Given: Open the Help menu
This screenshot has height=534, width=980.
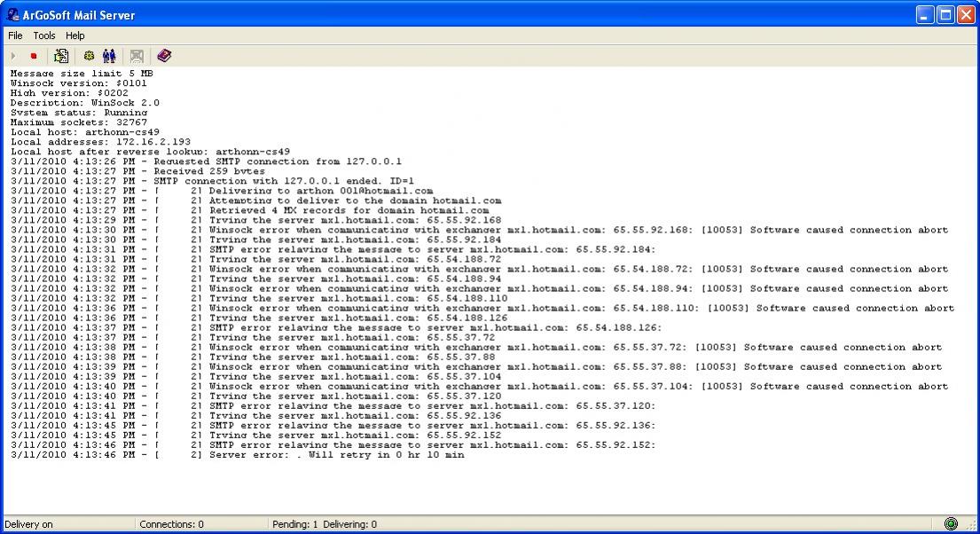Looking at the screenshot, I should tap(75, 35).
